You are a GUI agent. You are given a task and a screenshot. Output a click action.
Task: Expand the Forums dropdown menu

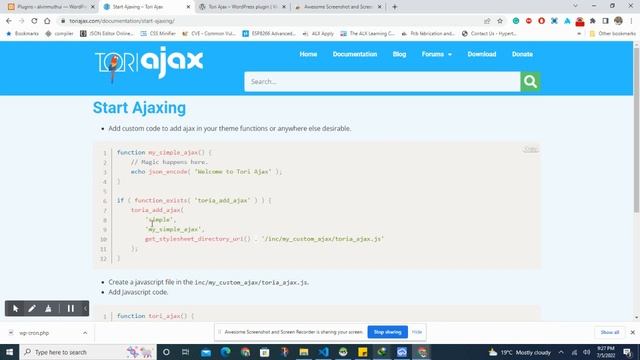tap(437, 54)
